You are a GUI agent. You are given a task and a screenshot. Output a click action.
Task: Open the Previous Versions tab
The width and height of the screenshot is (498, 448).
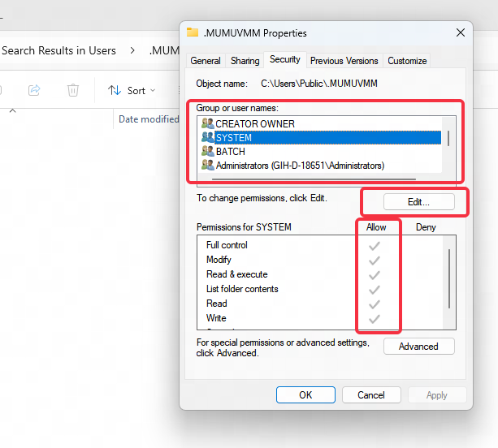344,61
